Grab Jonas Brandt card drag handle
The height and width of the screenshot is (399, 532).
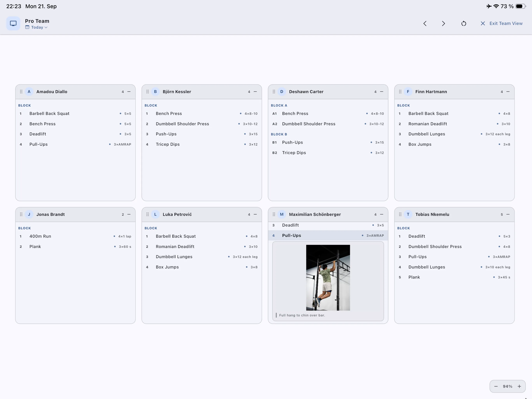pyautogui.click(x=21, y=215)
